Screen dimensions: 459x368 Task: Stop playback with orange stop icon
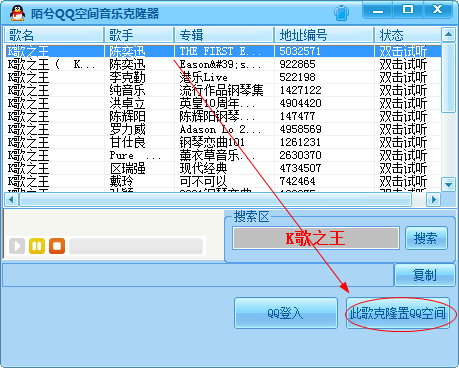pyautogui.click(x=57, y=246)
